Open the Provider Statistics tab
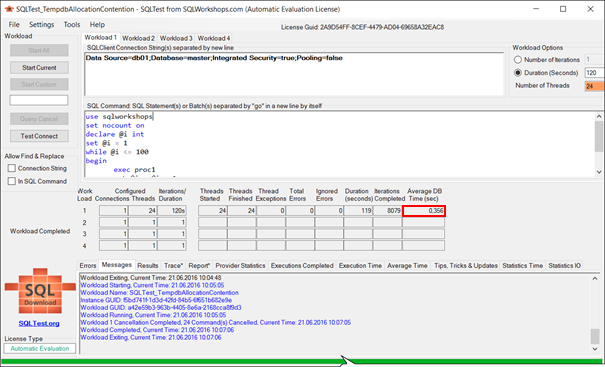 point(240,266)
